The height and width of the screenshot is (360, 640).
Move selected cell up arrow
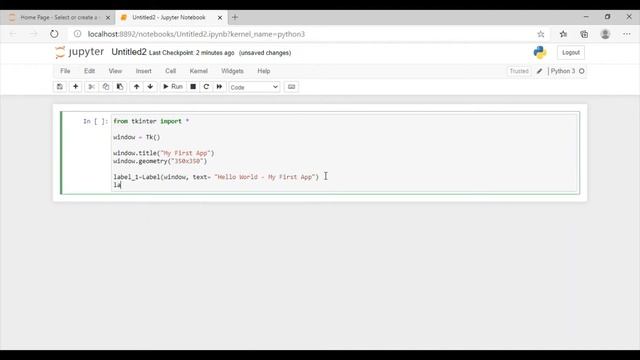136,87
